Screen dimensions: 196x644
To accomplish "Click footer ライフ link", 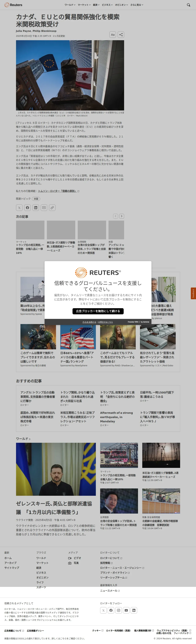I will click(40, 582).
